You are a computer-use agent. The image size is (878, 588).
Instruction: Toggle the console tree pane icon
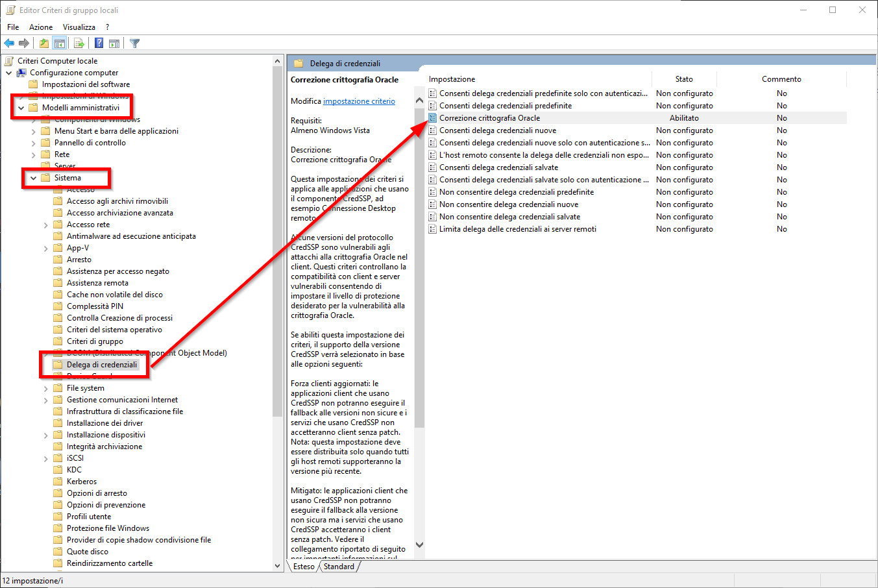point(59,43)
